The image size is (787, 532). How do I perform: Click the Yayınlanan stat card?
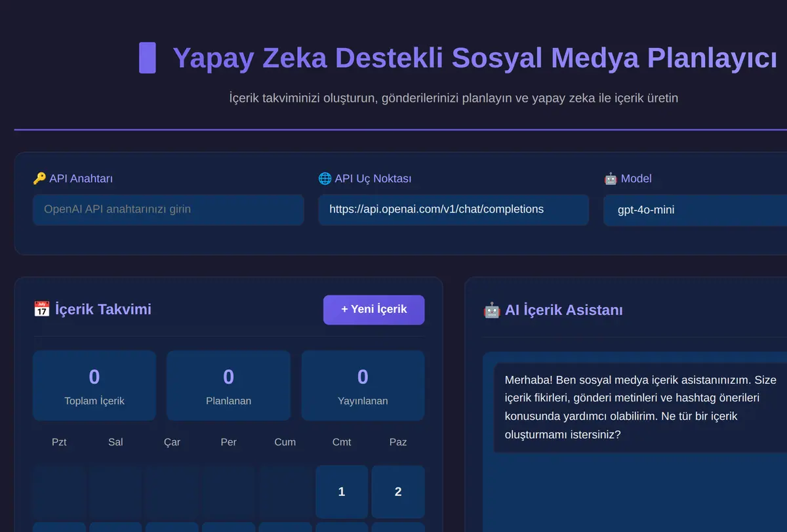coord(363,386)
